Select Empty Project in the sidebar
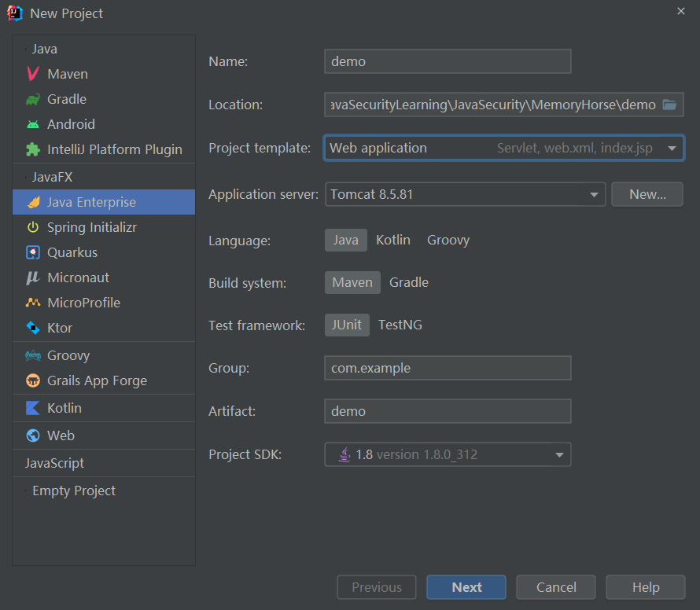 coord(74,491)
